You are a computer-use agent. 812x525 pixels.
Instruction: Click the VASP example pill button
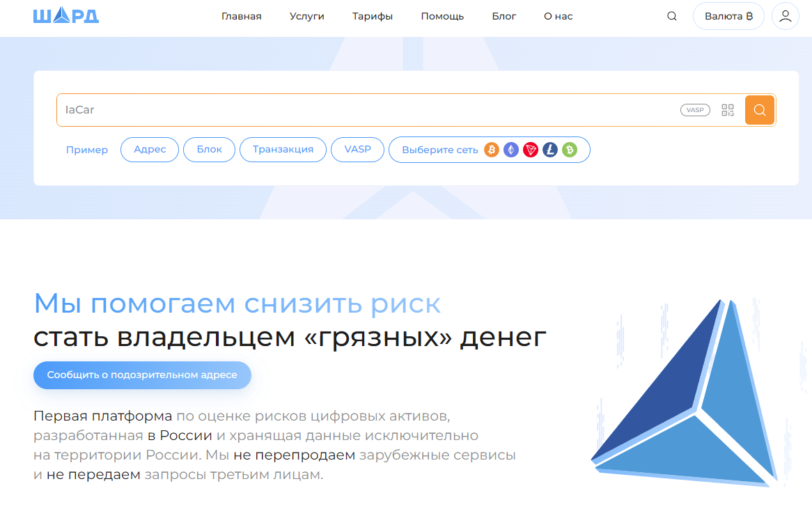[357, 150]
